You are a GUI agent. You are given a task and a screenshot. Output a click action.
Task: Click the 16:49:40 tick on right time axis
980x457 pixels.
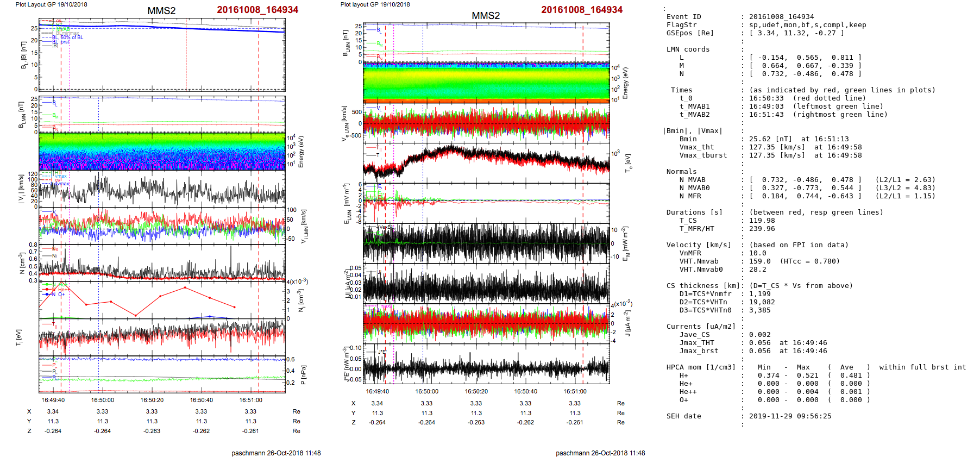tap(377, 391)
